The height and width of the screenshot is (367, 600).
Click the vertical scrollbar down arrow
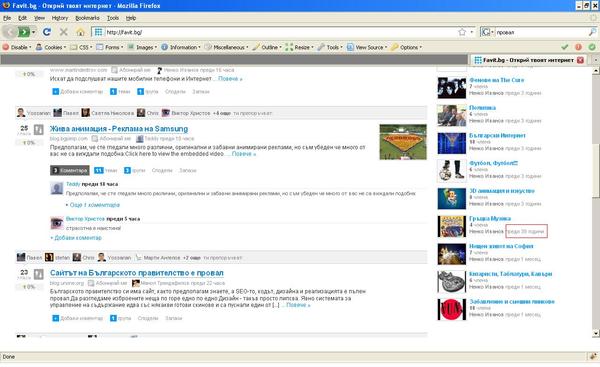tap(596, 333)
